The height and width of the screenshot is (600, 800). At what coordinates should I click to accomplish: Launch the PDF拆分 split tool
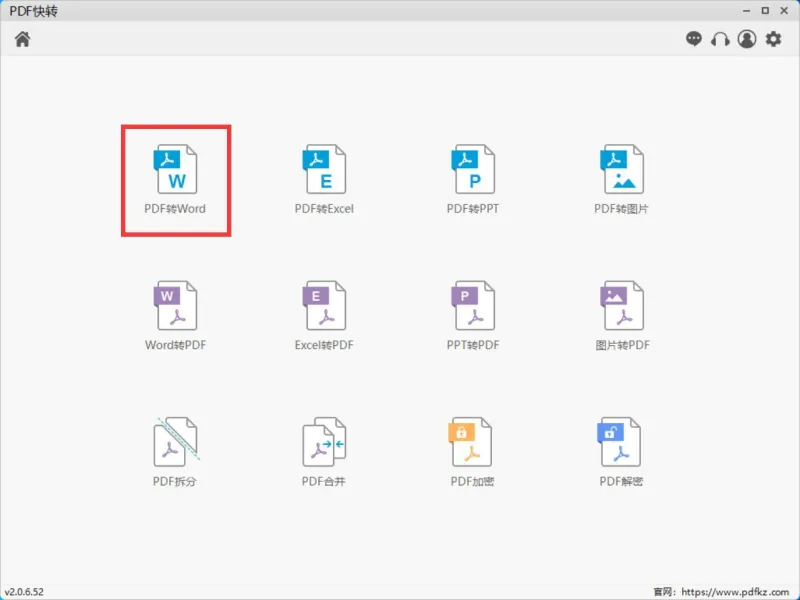(175, 452)
